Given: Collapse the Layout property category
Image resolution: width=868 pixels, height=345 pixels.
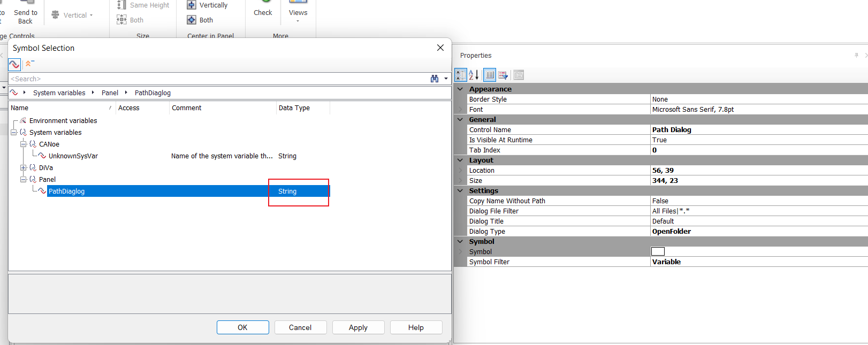Looking at the screenshot, I should [x=460, y=160].
